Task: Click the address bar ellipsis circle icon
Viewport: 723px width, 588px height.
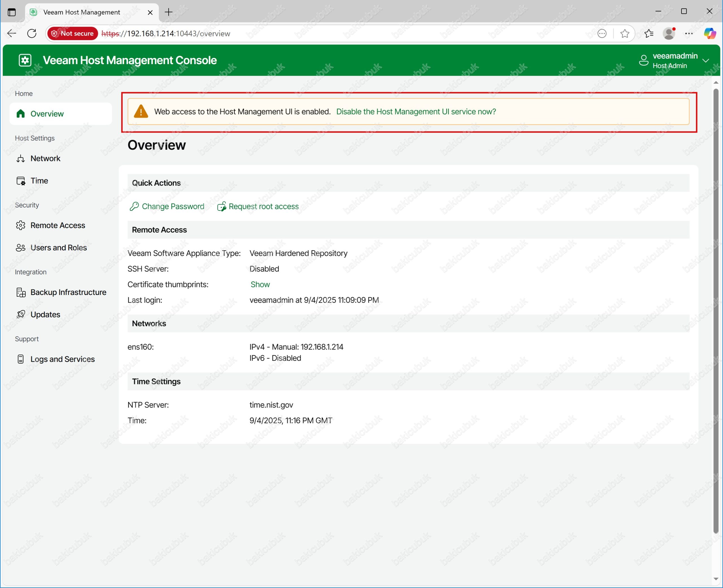Action: 602,33
